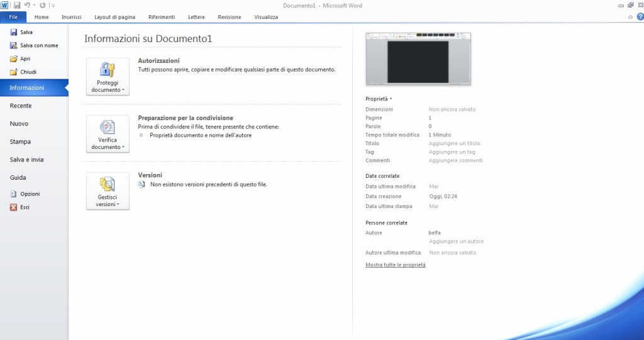Screen dimensions: 644x340
Task: Click the Non ancora salvato value beside Dimensioni
Action: 452,109
